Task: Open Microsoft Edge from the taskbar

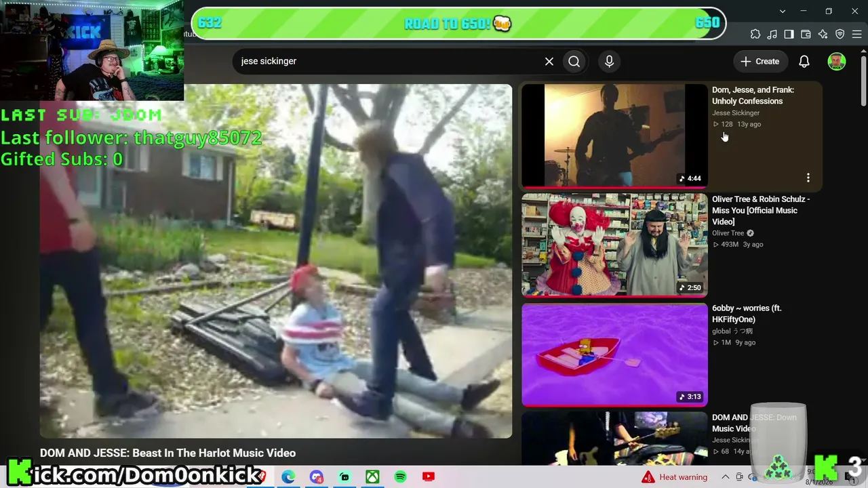Action: pyautogui.click(x=288, y=477)
